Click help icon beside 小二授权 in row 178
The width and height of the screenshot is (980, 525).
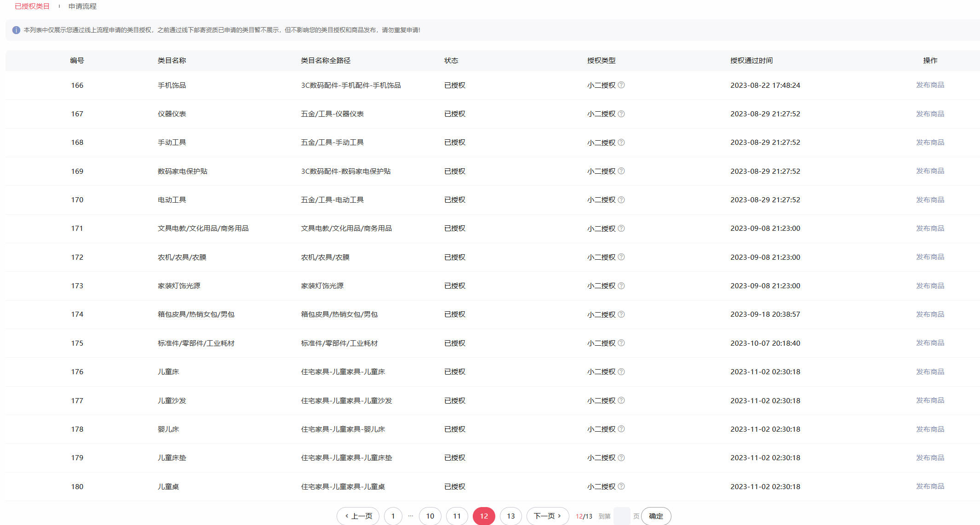(x=621, y=429)
